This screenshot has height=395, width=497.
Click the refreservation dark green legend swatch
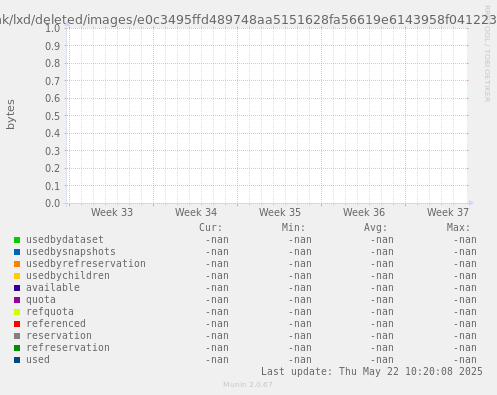(17, 348)
